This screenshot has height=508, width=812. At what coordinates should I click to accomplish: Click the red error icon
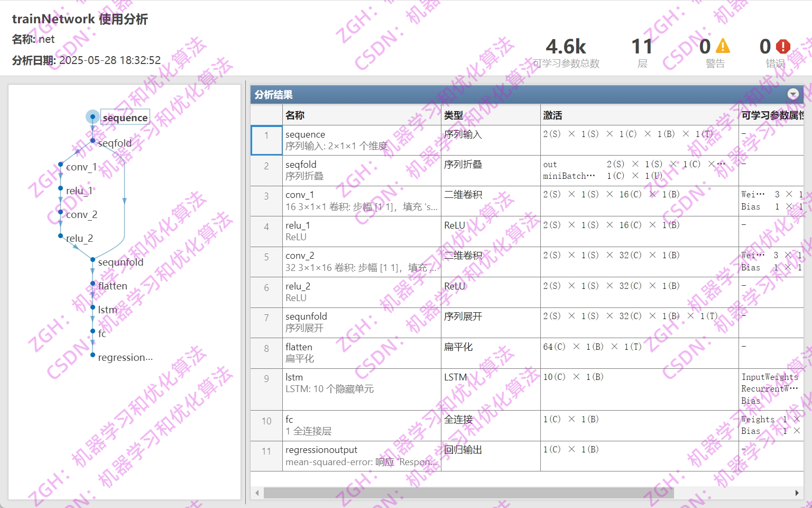point(783,47)
